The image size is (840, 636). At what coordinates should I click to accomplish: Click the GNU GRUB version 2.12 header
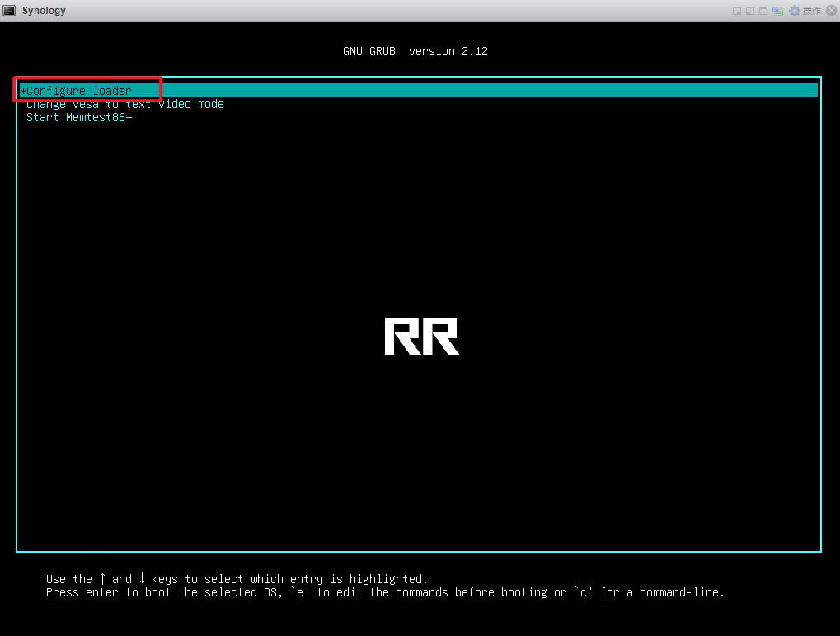click(x=415, y=51)
